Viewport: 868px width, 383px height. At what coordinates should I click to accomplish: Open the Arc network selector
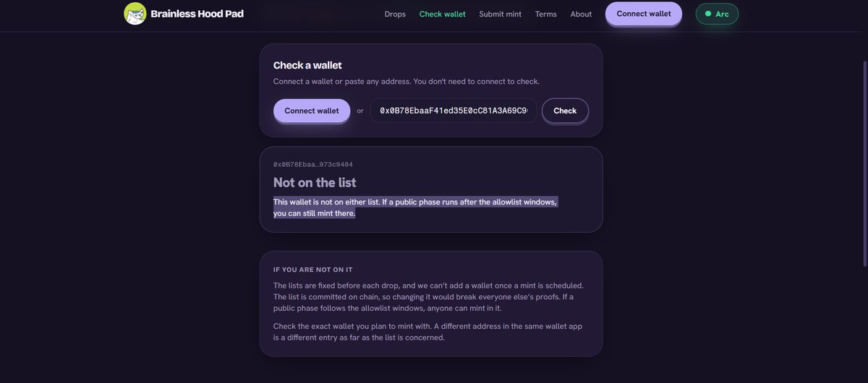point(717,14)
